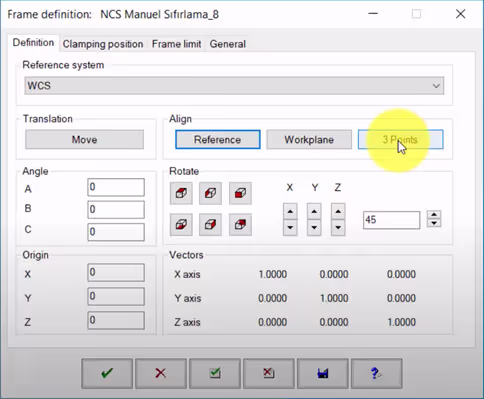Image resolution: width=484 pixels, height=399 pixels.
Task: Click the Move translation button
Action: pos(85,139)
